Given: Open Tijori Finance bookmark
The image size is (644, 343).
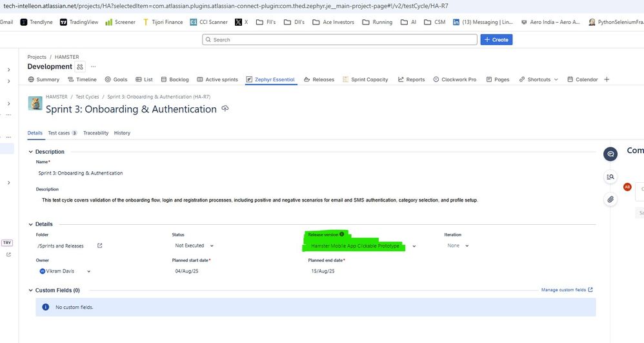Looking at the screenshot, I should pyautogui.click(x=163, y=22).
